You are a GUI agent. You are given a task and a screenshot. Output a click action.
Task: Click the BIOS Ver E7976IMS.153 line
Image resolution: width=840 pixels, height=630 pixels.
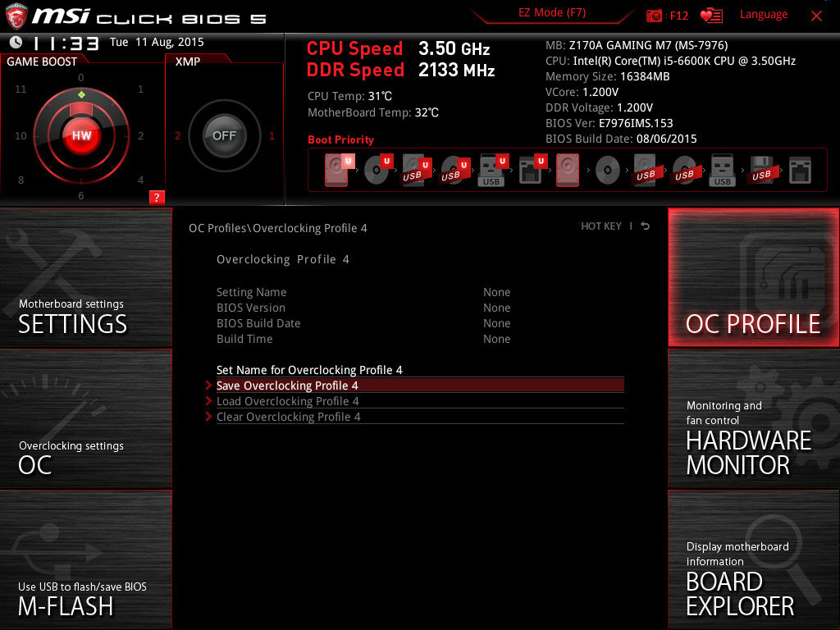pyautogui.click(x=609, y=123)
